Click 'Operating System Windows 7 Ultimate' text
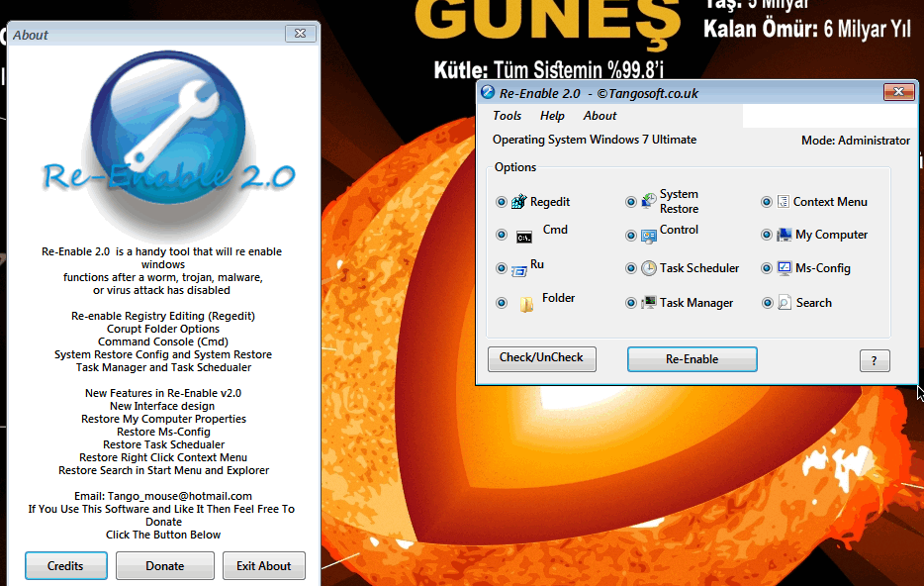This screenshot has height=586, width=924. coord(594,140)
